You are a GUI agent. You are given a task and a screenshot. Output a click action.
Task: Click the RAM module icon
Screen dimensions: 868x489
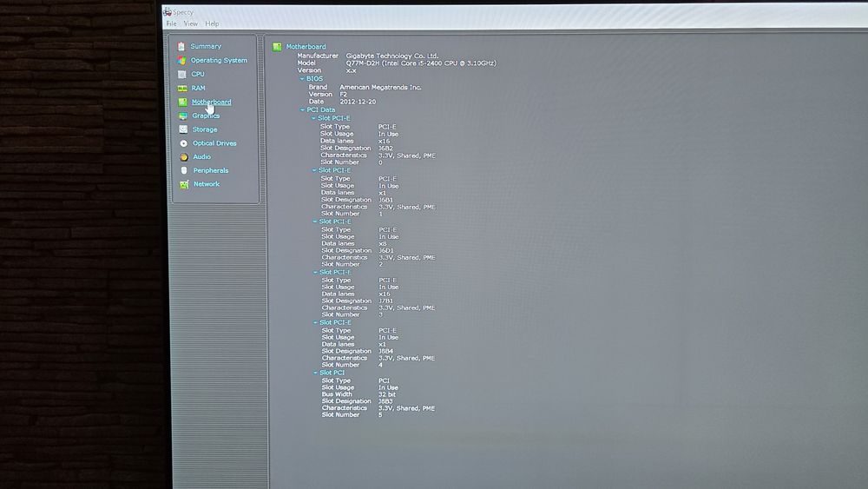click(x=182, y=88)
